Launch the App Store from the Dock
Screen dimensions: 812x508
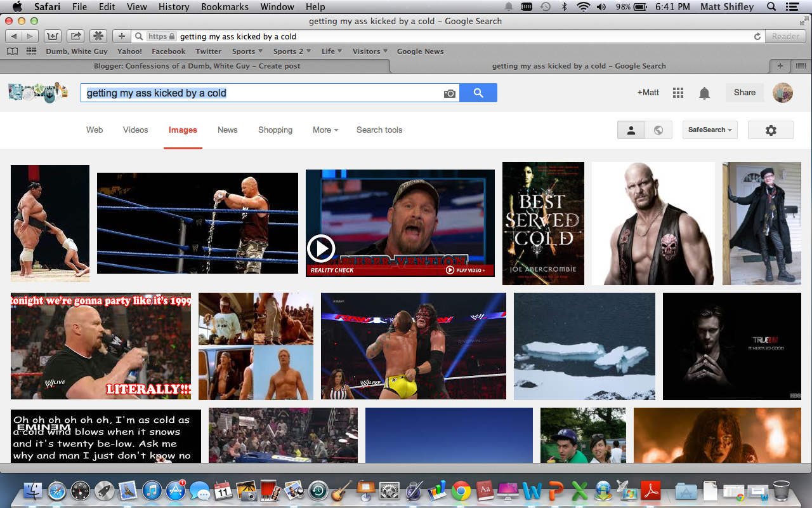point(175,491)
